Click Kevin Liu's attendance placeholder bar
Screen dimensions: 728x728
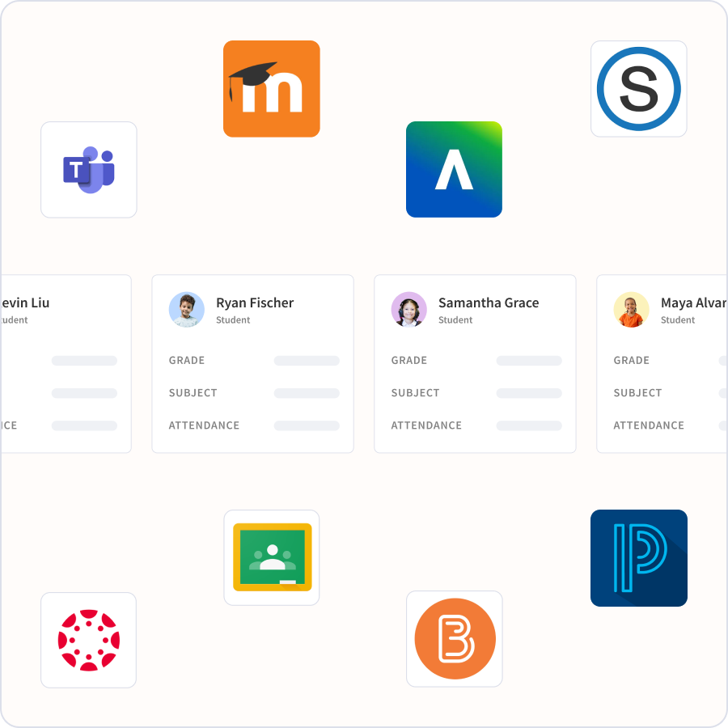(84, 425)
